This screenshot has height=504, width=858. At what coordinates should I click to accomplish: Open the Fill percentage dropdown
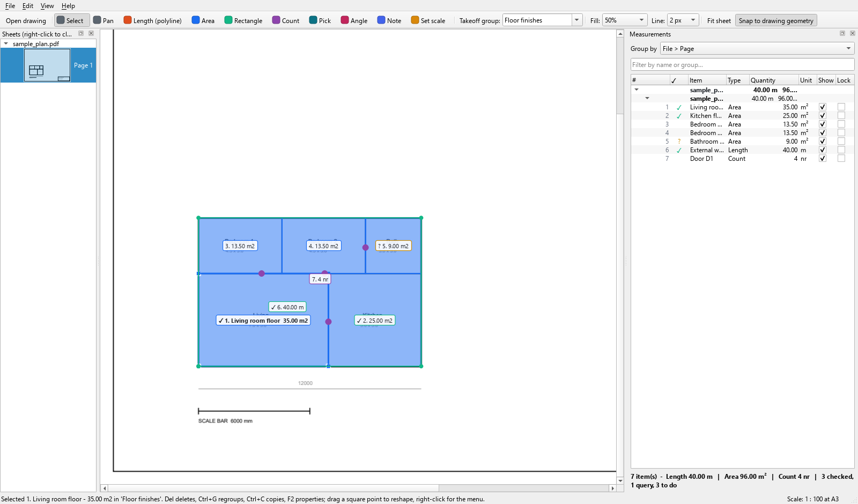click(x=625, y=20)
